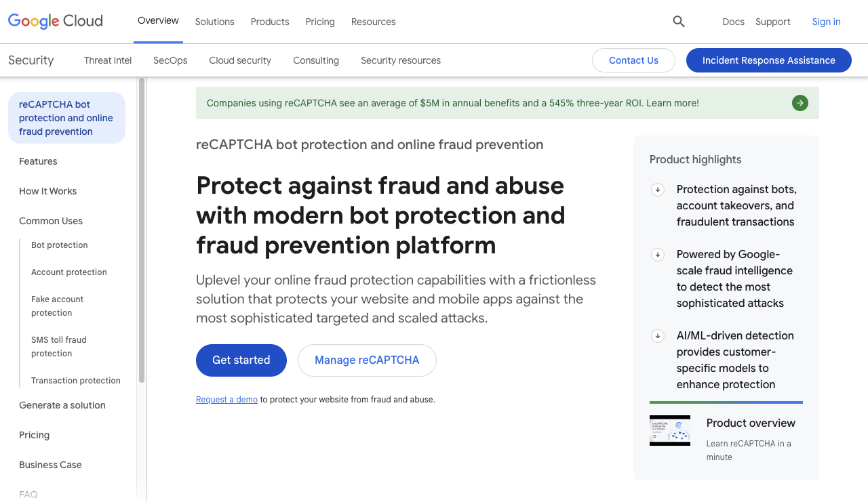Click the Sign in link

pyautogui.click(x=826, y=22)
